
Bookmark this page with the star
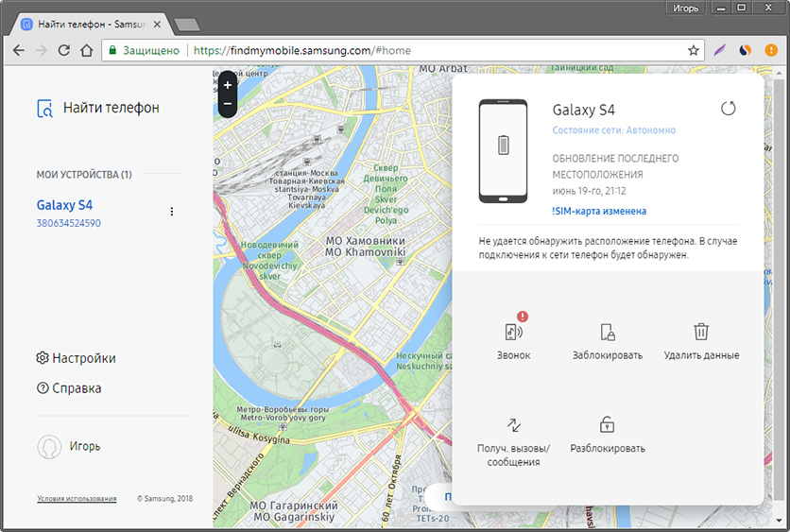click(694, 50)
